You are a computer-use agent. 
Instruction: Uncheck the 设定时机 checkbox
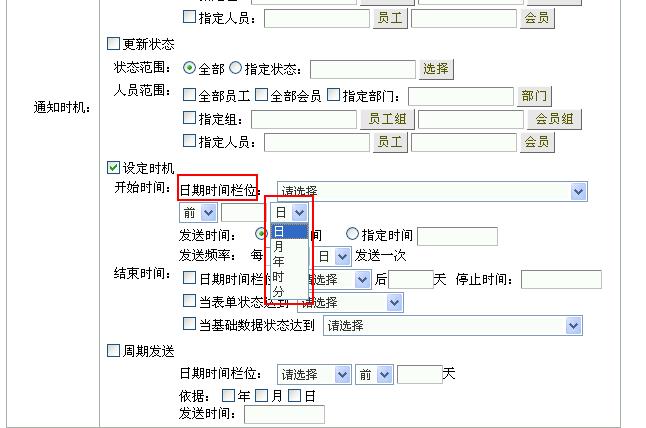coord(113,167)
